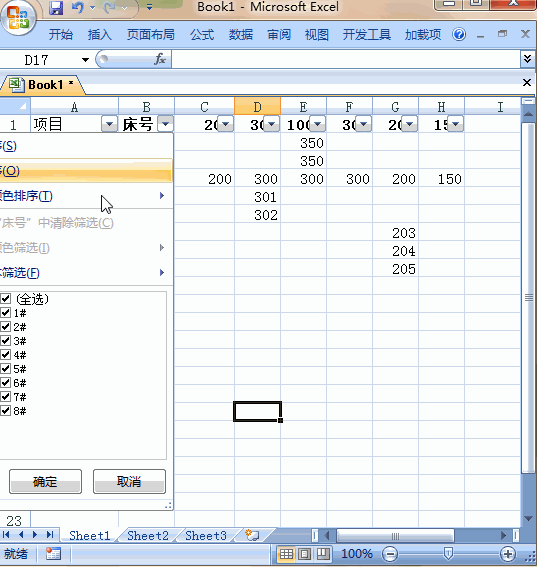
Task: Switch to 公式 tab
Action: point(202,35)
